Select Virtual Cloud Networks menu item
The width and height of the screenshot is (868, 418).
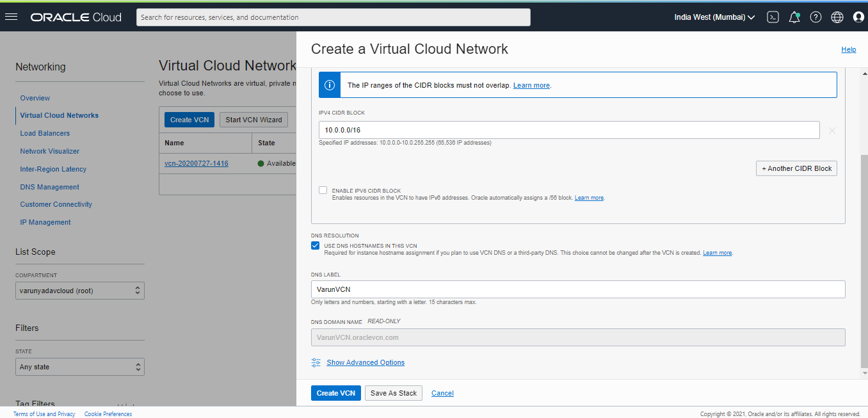(x=60, y=115)
